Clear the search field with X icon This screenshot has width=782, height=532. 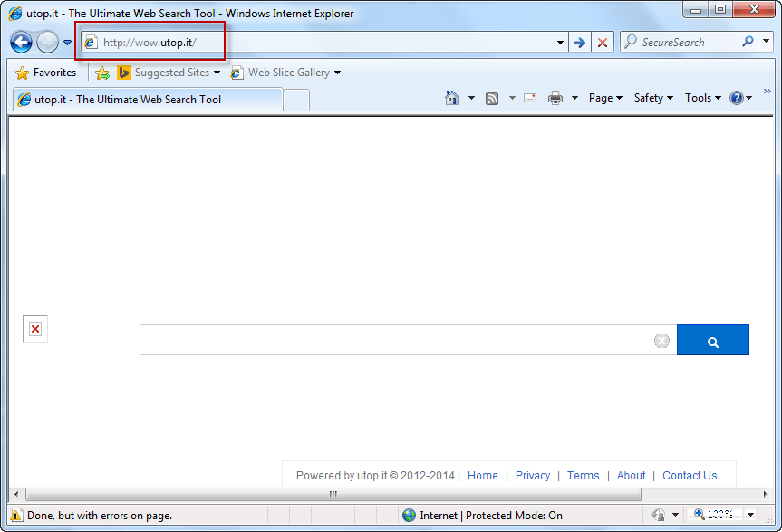(x=661, y=341)
